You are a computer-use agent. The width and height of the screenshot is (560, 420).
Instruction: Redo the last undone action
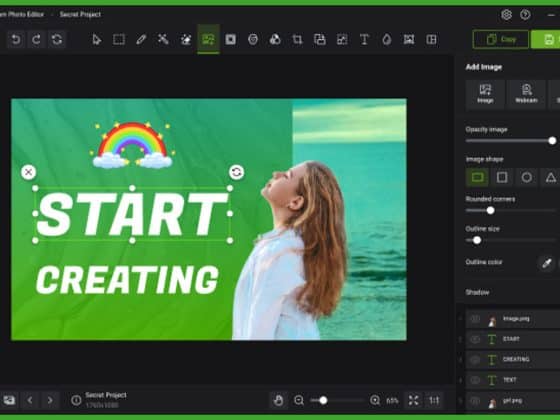[36, 39]
